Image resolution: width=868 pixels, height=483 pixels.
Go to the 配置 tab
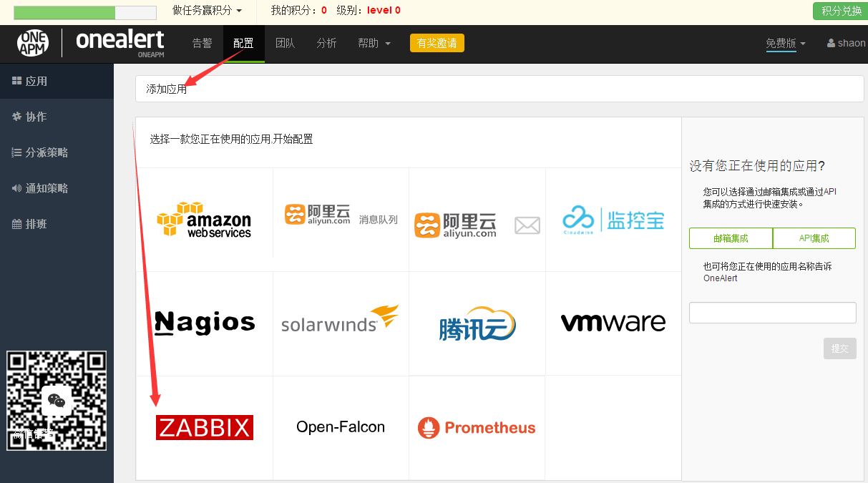pos(243,43)
